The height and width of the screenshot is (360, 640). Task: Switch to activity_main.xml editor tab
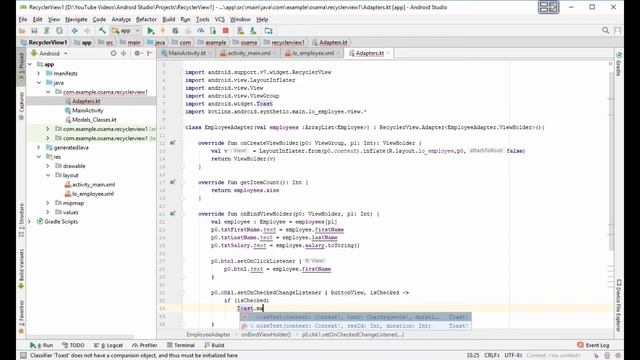click(249, 53)
